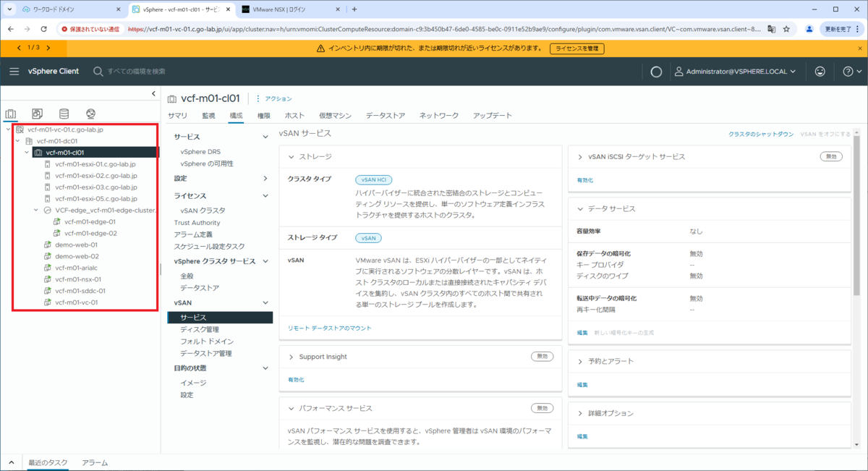Screen dimensions: 868x471
Task: Collapse the inventory sidebar panel
Action: 153,93
